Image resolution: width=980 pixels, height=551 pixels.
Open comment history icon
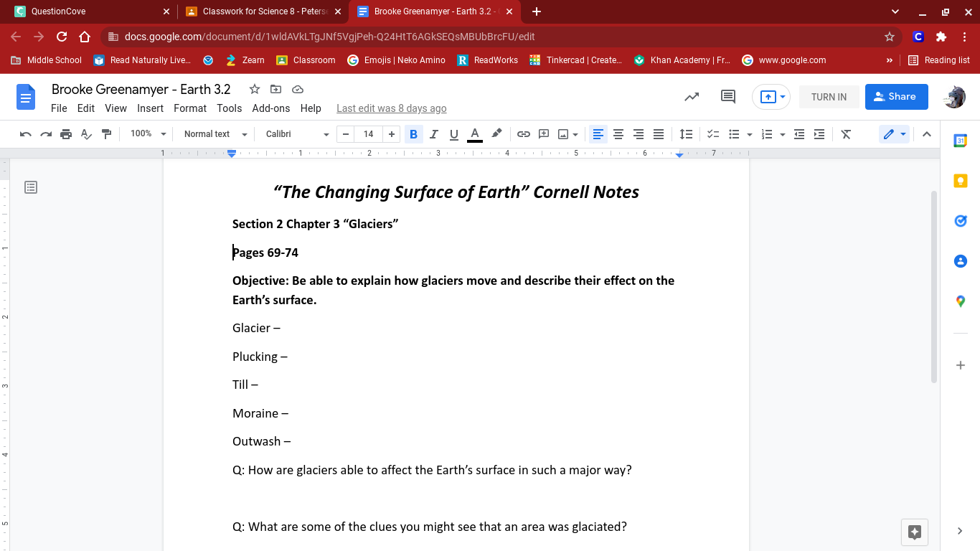coord(728,97)
